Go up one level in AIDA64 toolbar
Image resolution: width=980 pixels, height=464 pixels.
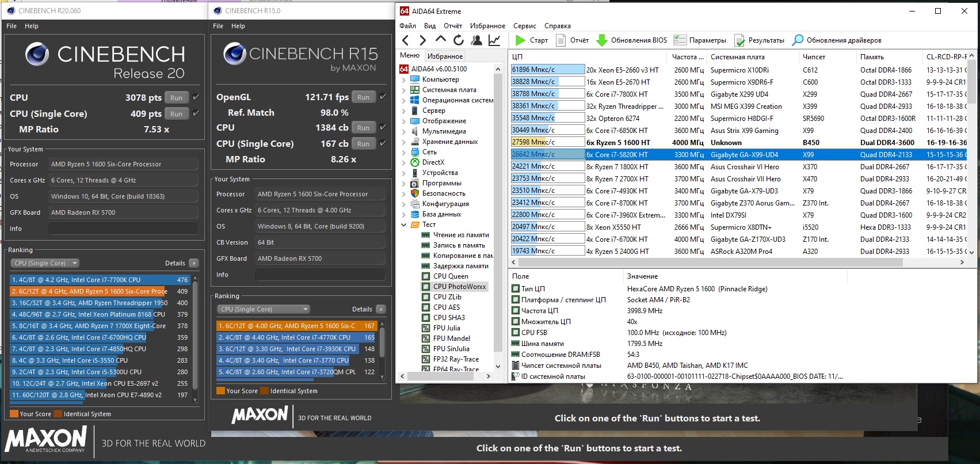click(441, 40)
